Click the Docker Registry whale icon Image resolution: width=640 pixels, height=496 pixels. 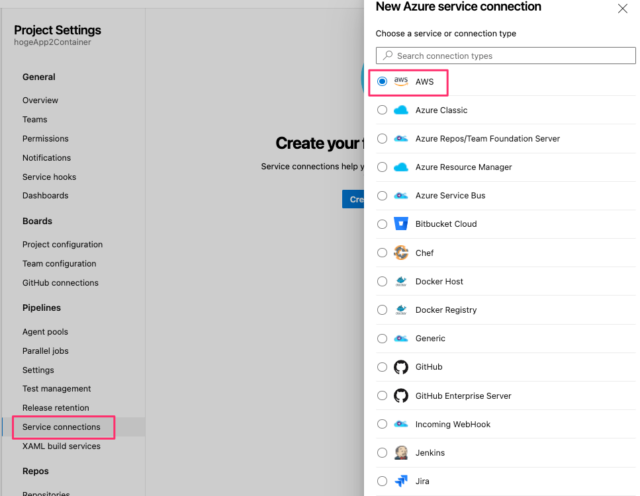(x=401, y=310)
